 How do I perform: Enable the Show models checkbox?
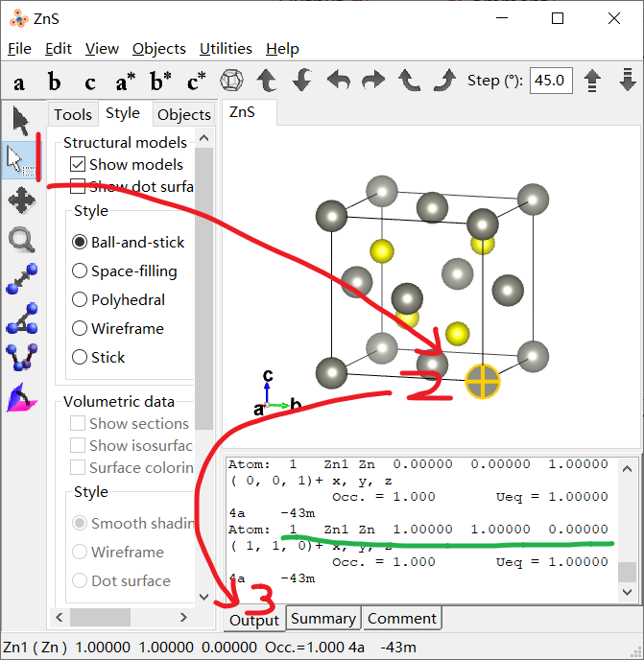[x=79, y=165]
